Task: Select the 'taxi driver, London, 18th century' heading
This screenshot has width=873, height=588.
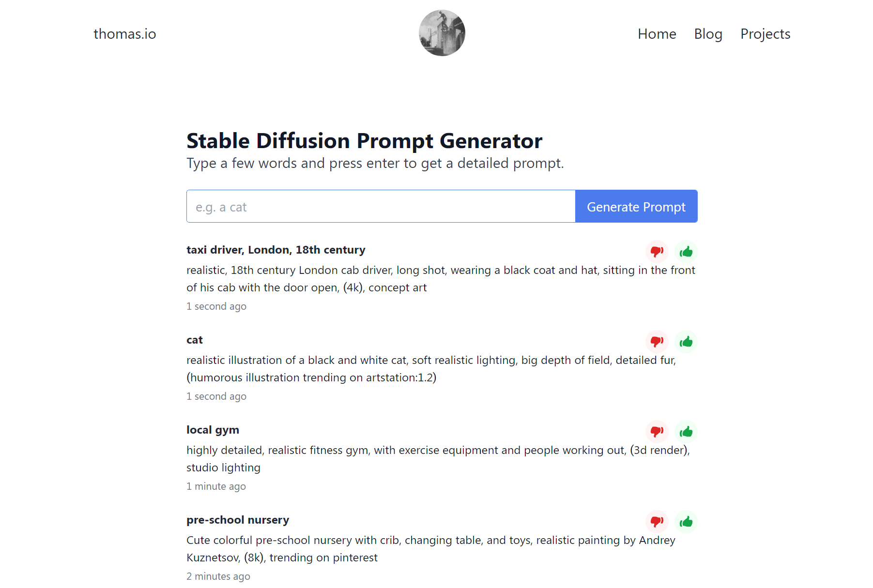Action: point(276,250)
